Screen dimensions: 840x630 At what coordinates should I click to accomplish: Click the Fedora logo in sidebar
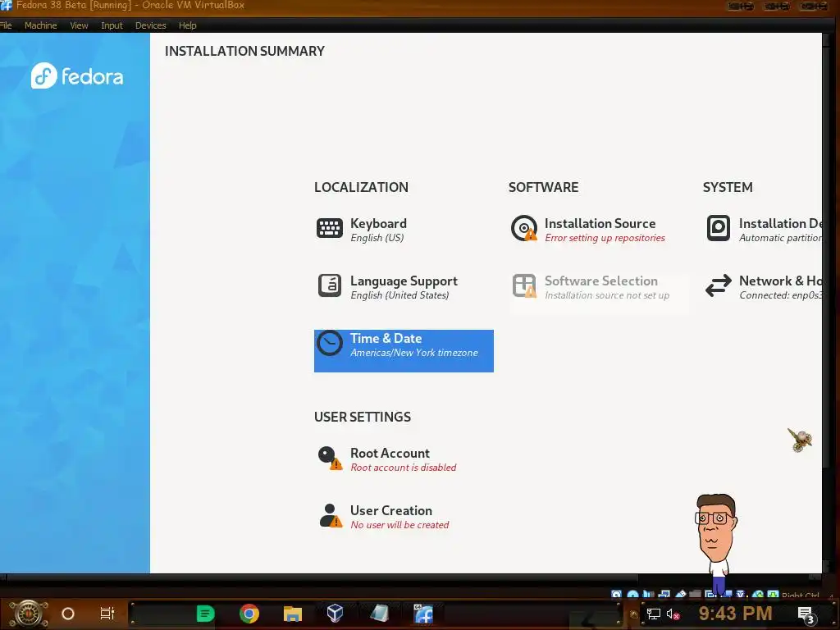coord(77,76)
